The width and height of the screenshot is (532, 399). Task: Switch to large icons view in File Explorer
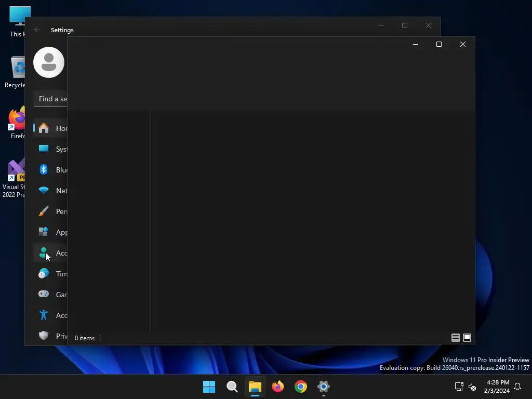tap(467, 338)
